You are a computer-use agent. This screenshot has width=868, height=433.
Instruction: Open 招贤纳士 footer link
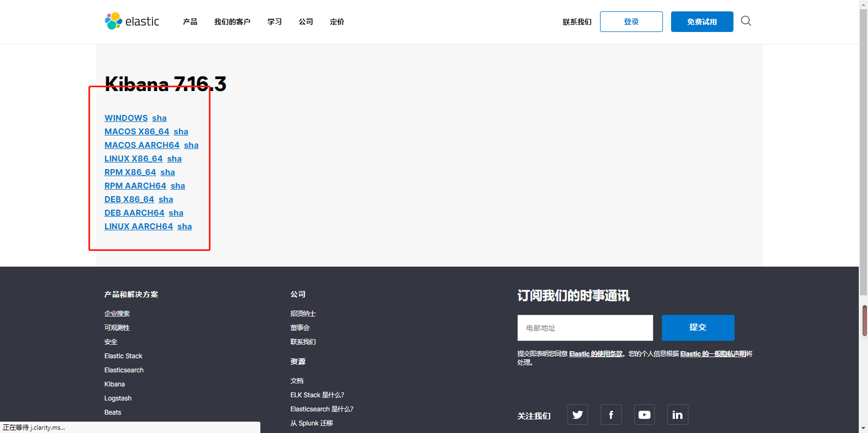[x=303, y=314]
